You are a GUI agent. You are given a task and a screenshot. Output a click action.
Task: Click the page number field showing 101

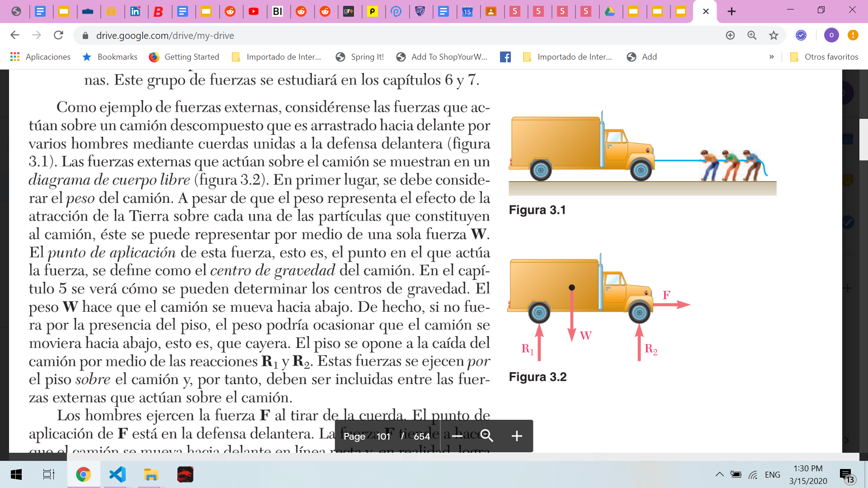(383, 436)
